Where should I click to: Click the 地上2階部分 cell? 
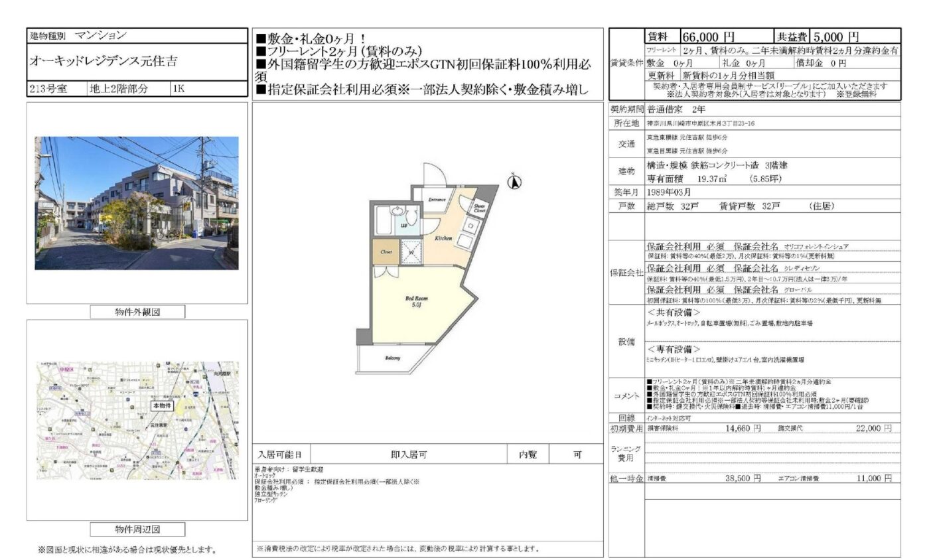click(x=127, y=89)
